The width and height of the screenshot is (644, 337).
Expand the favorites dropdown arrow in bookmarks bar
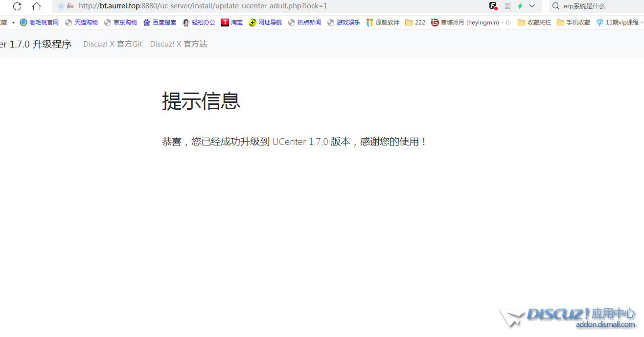pos(13,23)
